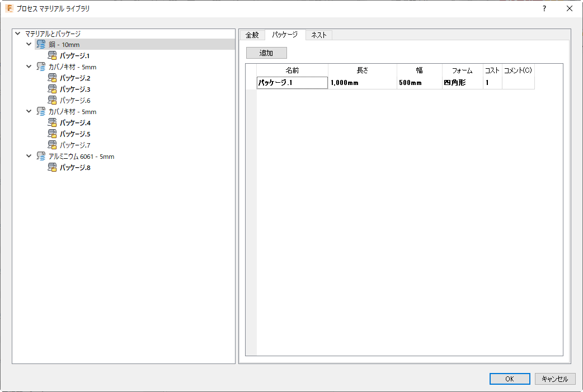583x392 pixels.
Task: Click the 名前 column header
Action: [292, 70]
